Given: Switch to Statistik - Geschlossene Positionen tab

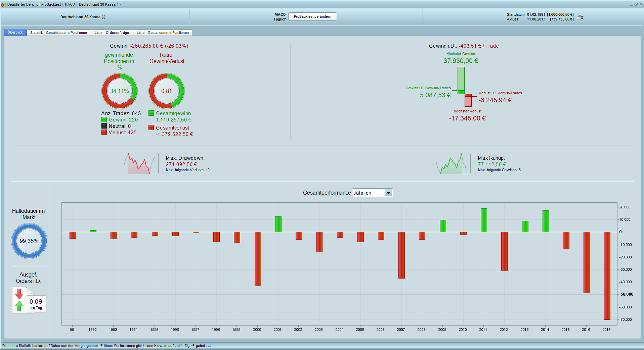Looking at the screenshot, I should tap(58, 33).
